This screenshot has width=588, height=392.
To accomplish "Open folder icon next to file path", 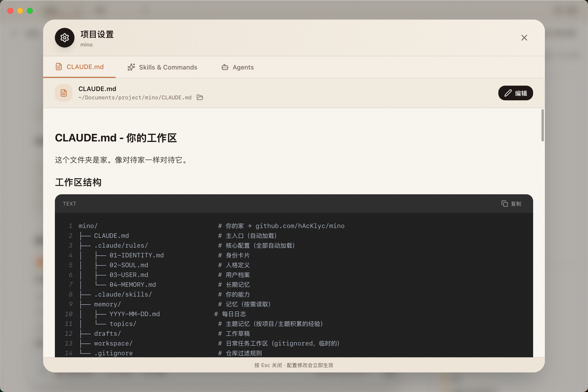I will 200,97.
